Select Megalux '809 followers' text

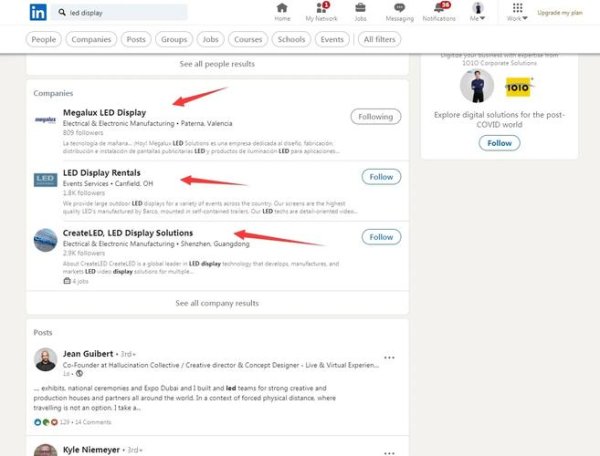click(x=83, y=133)
